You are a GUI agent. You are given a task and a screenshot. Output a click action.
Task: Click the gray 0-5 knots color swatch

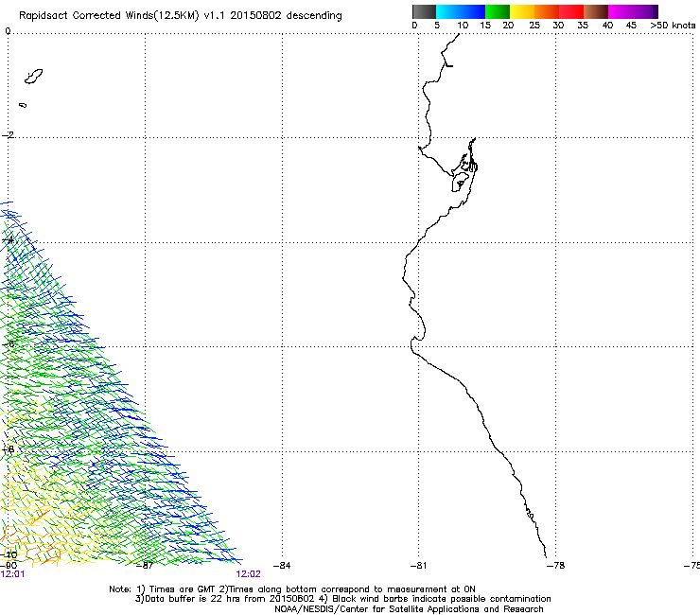click(x=424, y=11)
